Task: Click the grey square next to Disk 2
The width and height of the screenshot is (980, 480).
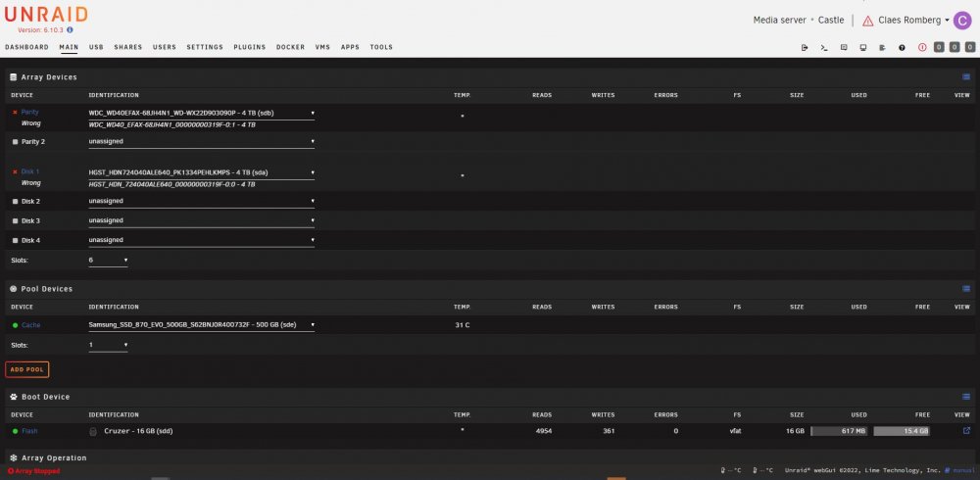Action: (15, 202)
